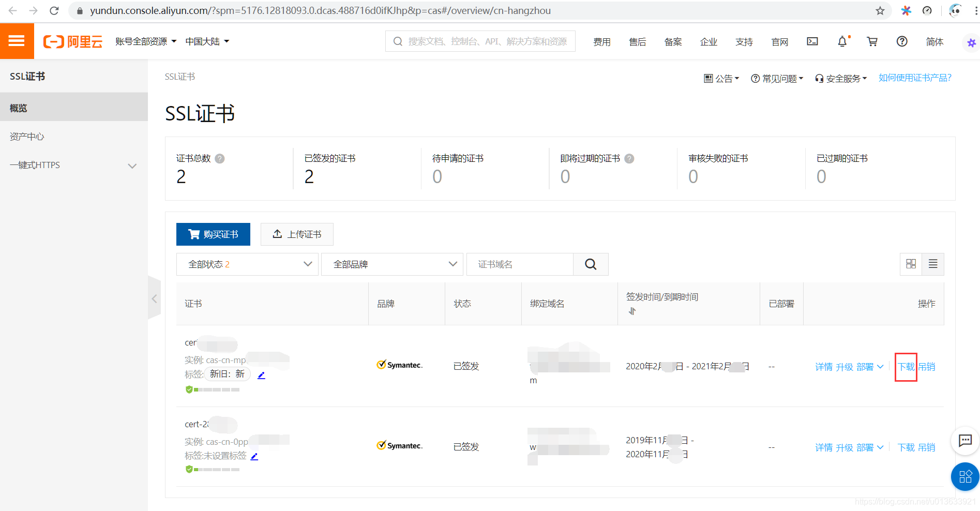Open 备案 top menu
Viewport: 980px width, 511px height.
[673, 42]
